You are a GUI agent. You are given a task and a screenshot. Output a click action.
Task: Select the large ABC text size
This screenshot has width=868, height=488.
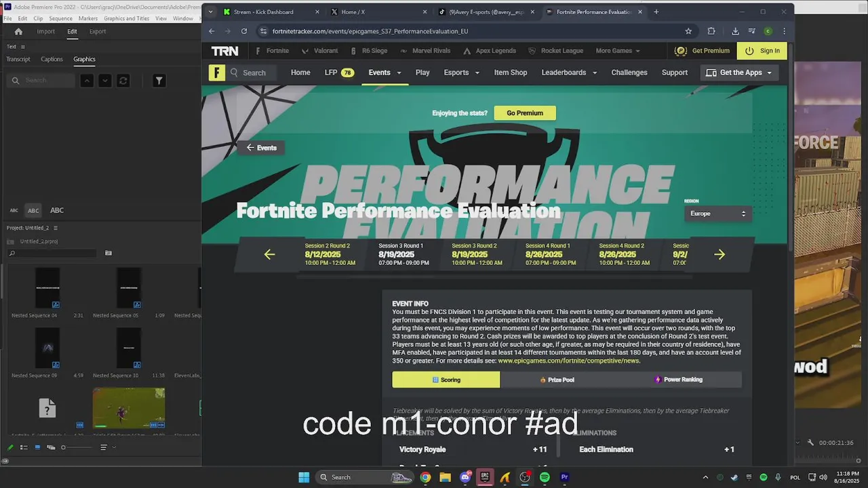point(57,210)
